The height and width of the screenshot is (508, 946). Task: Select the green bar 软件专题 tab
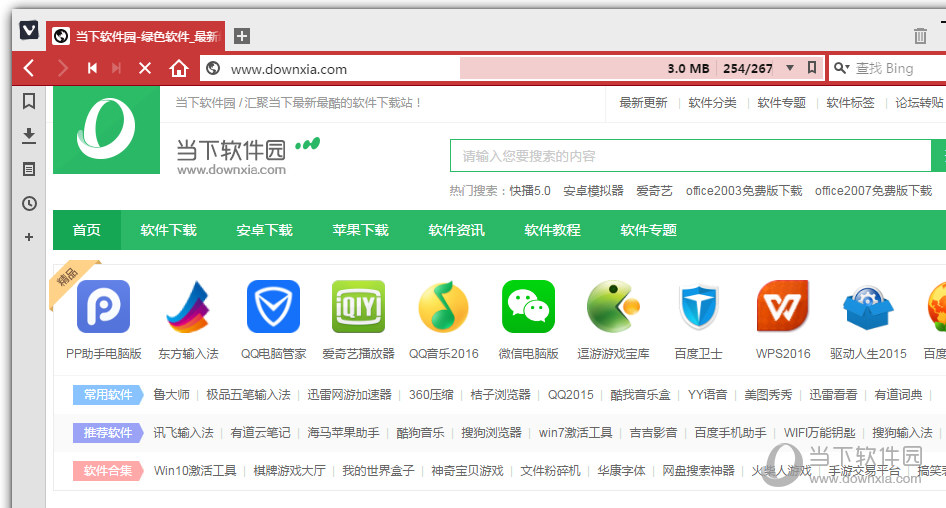tap(648, 230)
